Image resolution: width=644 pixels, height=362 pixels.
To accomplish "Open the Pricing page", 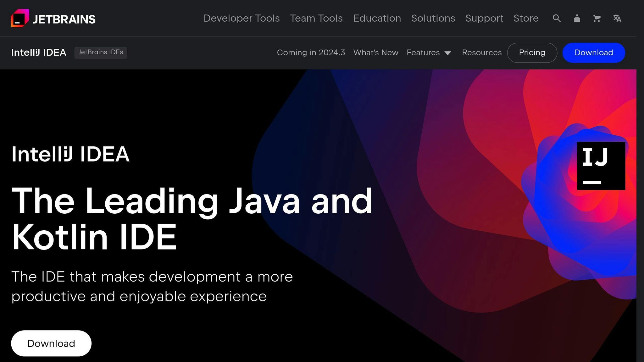I will coord(532,52).
